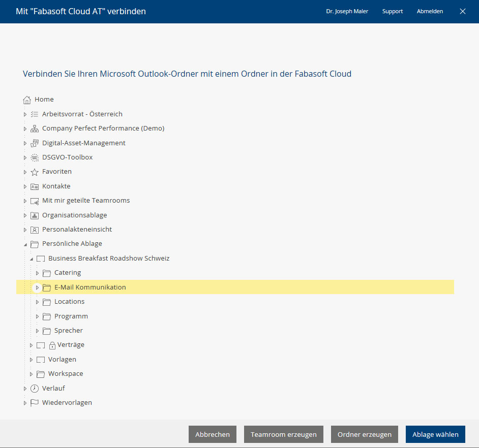
Task: Click the Verlauf clock icon
Action: (x=35, y=389)
